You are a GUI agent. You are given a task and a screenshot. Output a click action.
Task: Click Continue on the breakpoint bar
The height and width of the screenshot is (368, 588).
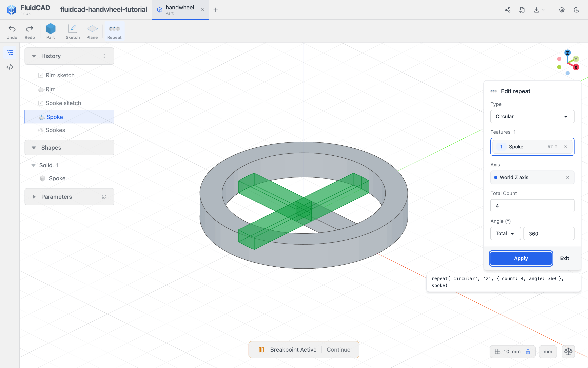click(x=339, y=350)
